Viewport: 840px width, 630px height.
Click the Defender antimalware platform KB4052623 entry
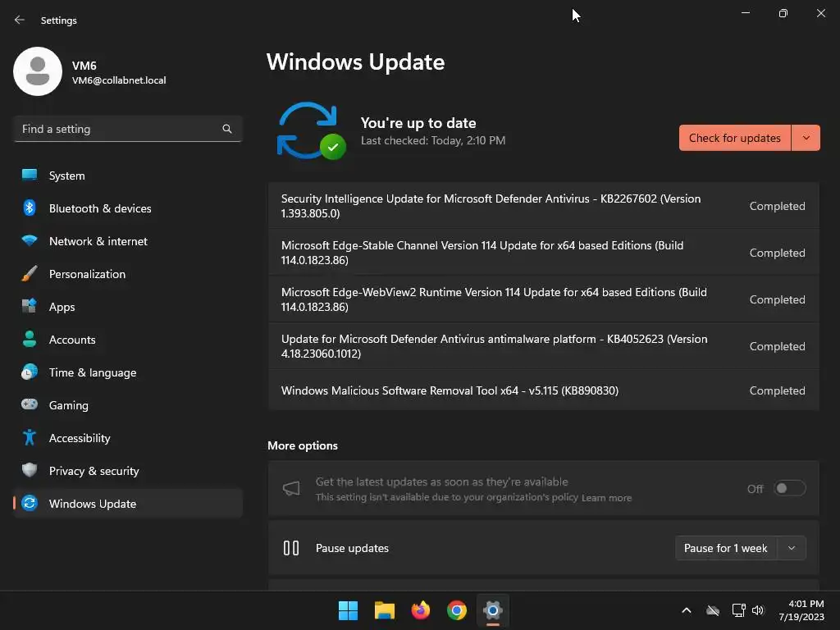543,346
